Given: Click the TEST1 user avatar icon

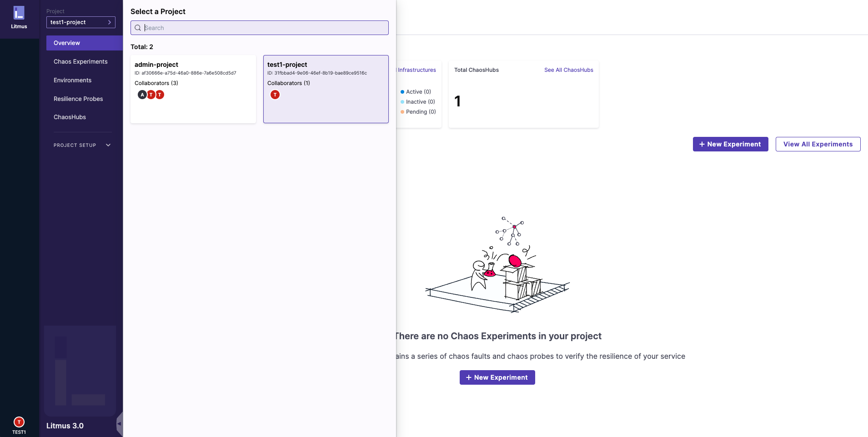Looking at the screenshot, I should (x=19, y=422).
